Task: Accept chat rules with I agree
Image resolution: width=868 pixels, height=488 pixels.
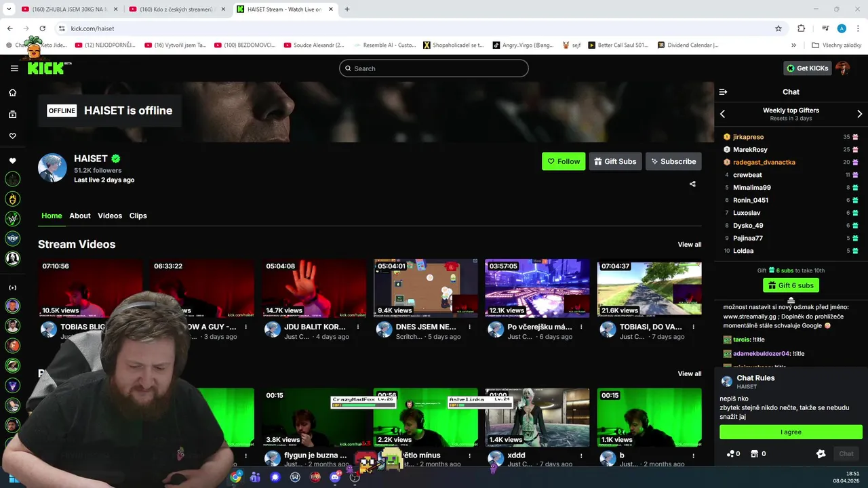Action: pyautogui.click(x=791, y=432)
